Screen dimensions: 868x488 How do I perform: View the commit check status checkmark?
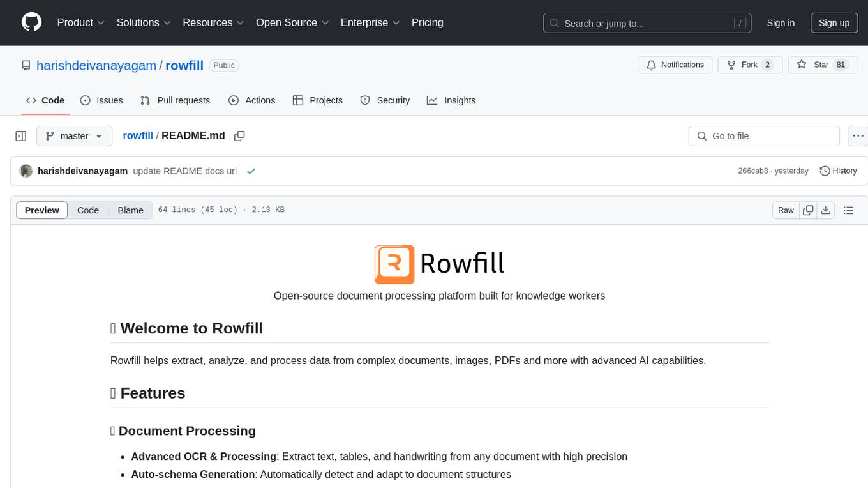tap(251, 171)
